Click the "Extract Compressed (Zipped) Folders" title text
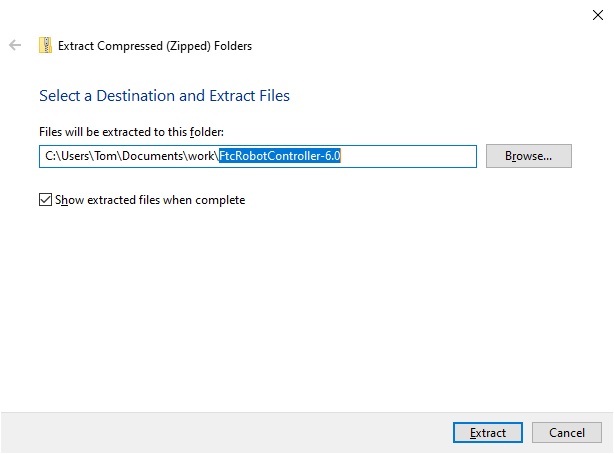Image resolution: width=614 pixels, height=454 pixels. [155, 45]
